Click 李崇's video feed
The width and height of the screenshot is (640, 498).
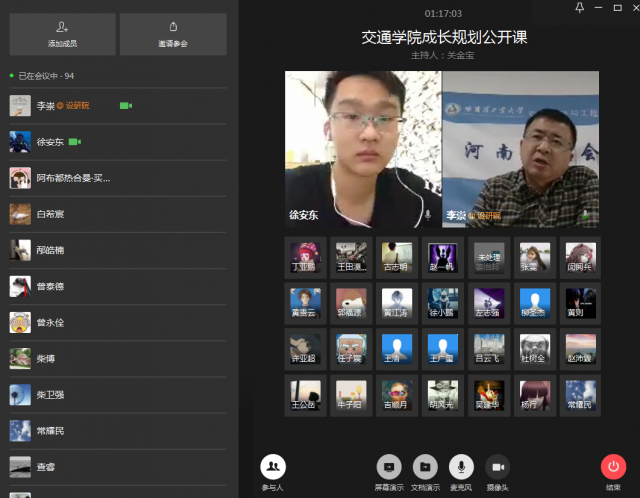click(x=521, y=149)
